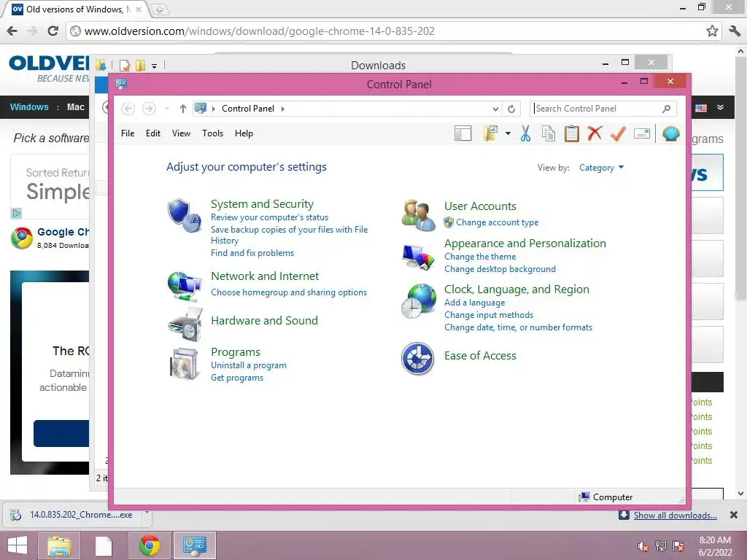747x560 pixels.
Task: Refresh the Control Panel address bar
Action: (511, 109)
